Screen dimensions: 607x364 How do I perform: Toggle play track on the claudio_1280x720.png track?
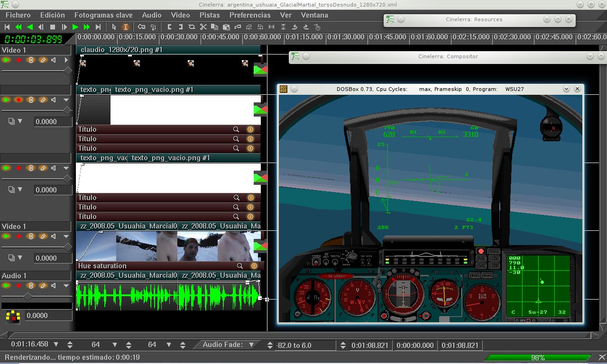[7, 60]
